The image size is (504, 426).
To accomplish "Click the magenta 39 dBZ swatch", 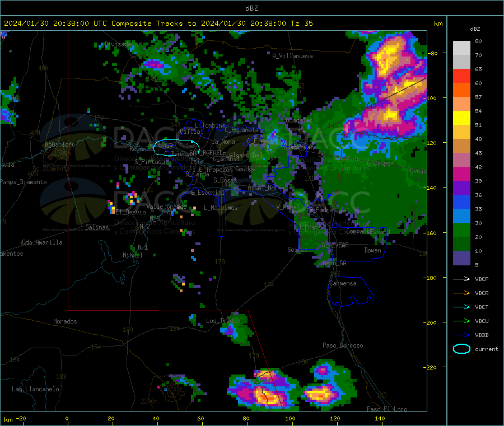I will [461, 174].
